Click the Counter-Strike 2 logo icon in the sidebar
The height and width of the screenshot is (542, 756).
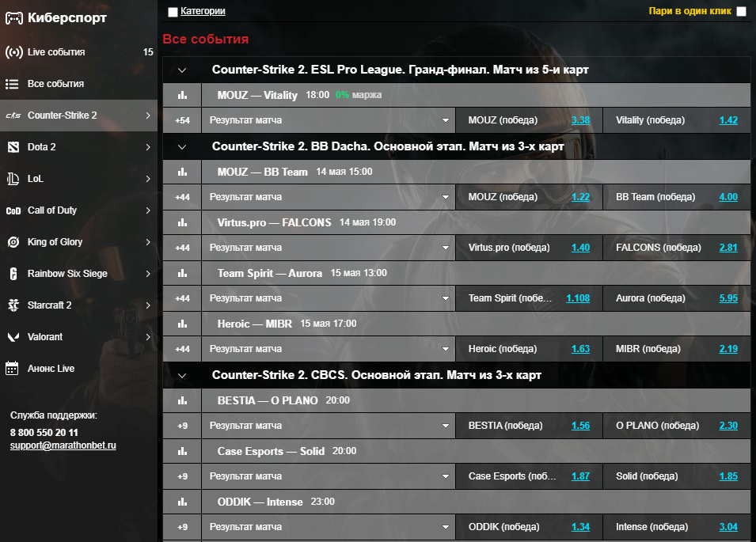[x=13, y=116]
